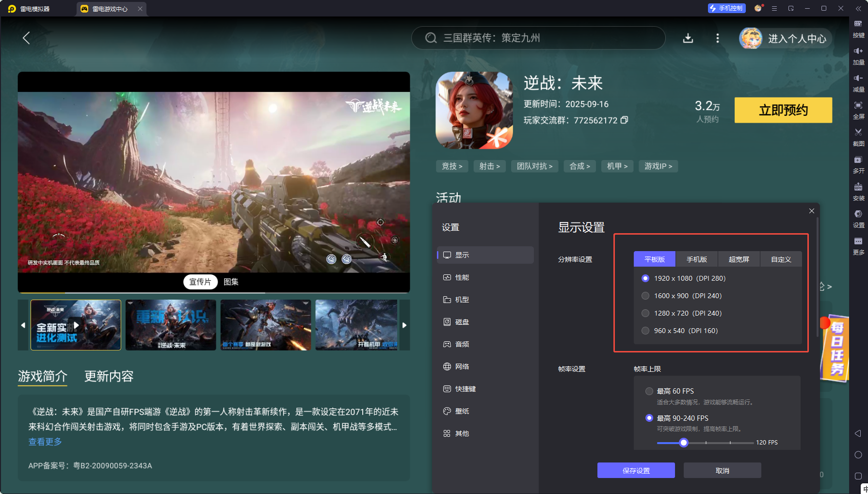Take a screenshot with the 截图 tool

point(858,137)
